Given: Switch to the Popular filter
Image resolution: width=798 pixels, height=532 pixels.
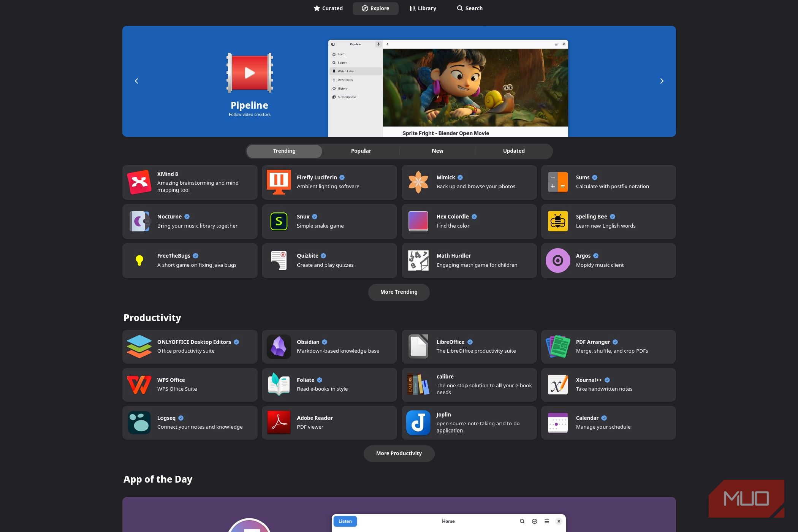Looking at the screenshot, I should tap(361, 151).
